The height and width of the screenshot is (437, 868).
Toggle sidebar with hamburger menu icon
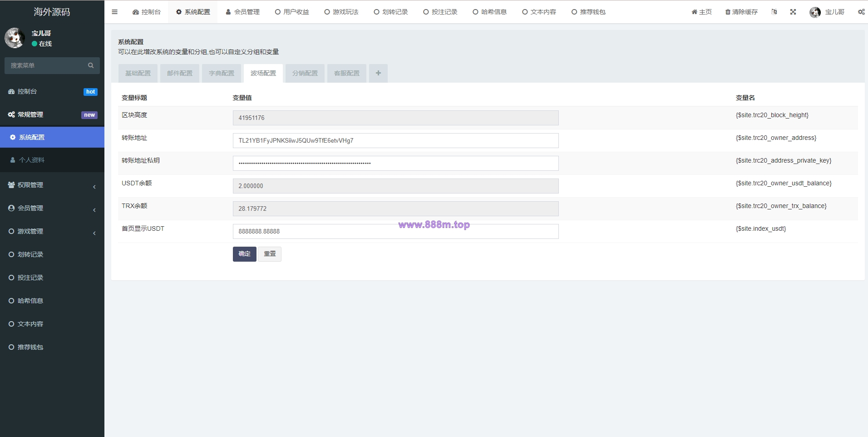click(114, 12)
